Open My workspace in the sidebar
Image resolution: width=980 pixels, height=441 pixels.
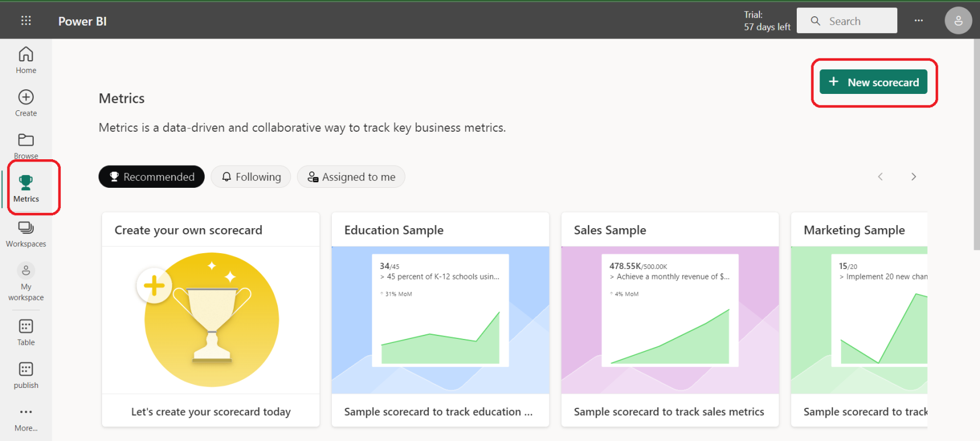(26, 282)
